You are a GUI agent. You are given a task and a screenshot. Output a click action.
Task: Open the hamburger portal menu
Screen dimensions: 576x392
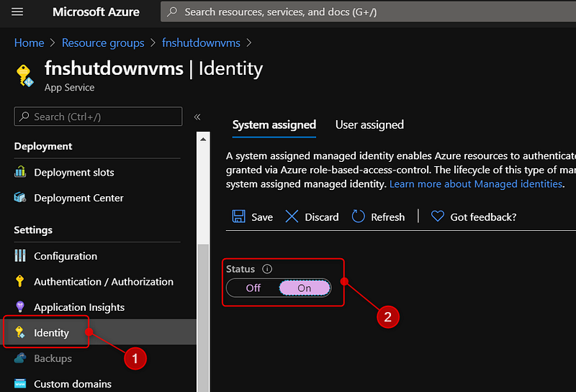(18, 12)
